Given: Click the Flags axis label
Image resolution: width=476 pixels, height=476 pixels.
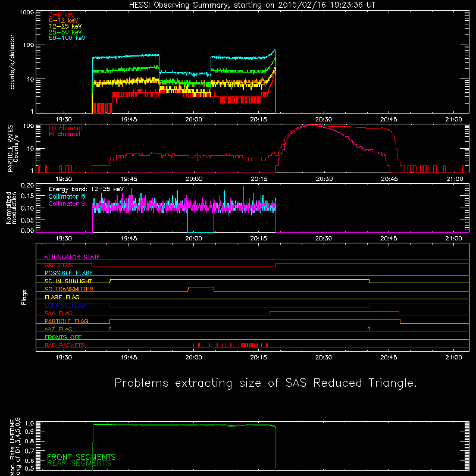Looking at the screenshot, I should tap(24, 297).
